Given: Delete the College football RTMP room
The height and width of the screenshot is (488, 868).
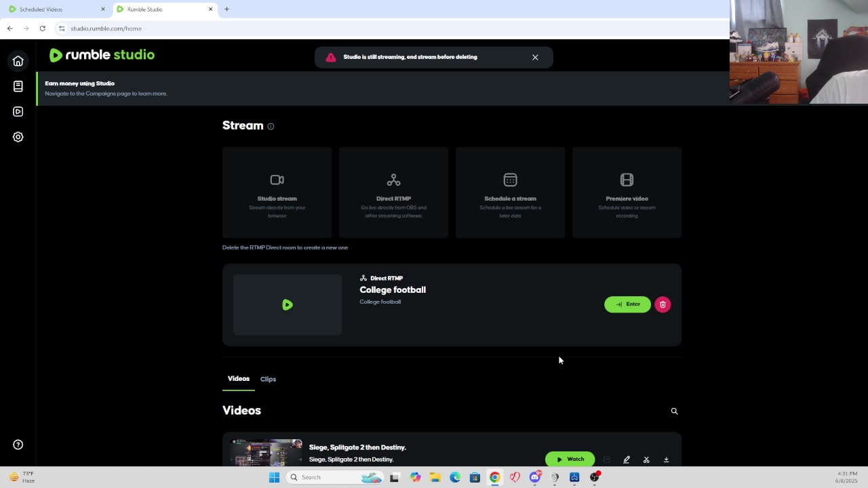Looking at the screenshot, I should coord(663,304).
